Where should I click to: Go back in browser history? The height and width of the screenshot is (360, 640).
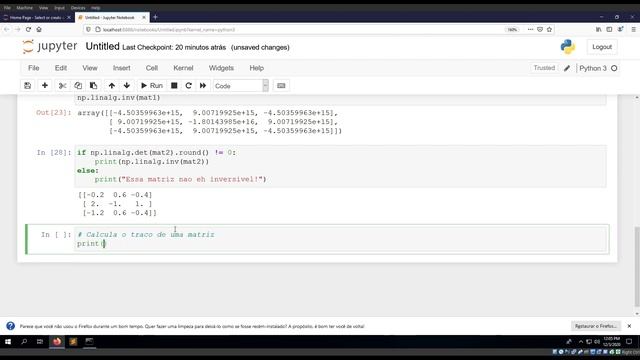point(7,29)
